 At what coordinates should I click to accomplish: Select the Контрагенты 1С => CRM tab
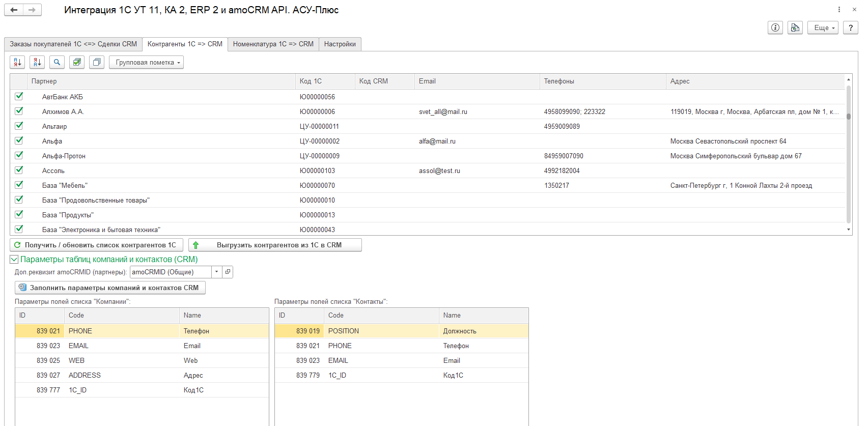[x=185, y=44]
